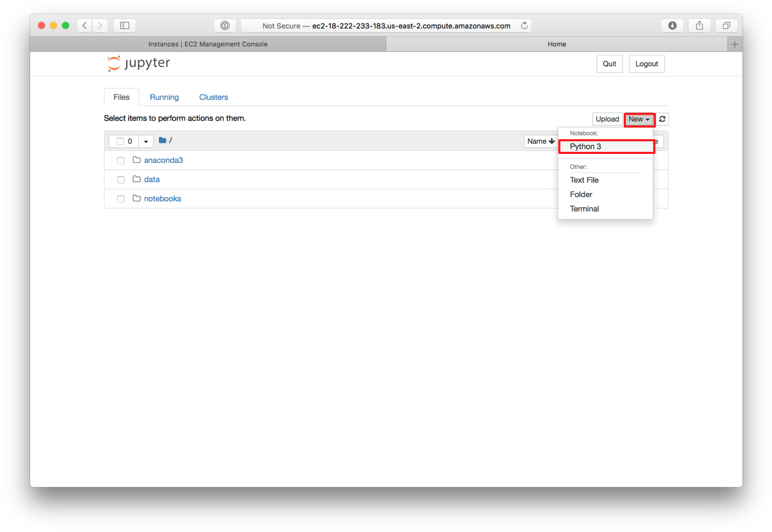The width and height of the screenshot is (772, 532).
Task: Click the Safari address bar URL
Action: click(386, 25)
